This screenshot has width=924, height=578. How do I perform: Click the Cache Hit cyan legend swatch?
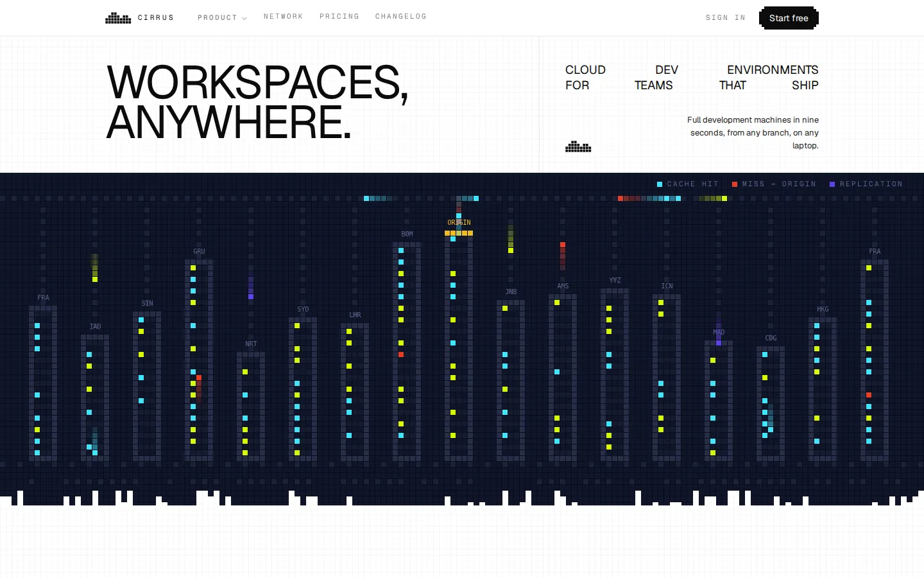[660, 184]
